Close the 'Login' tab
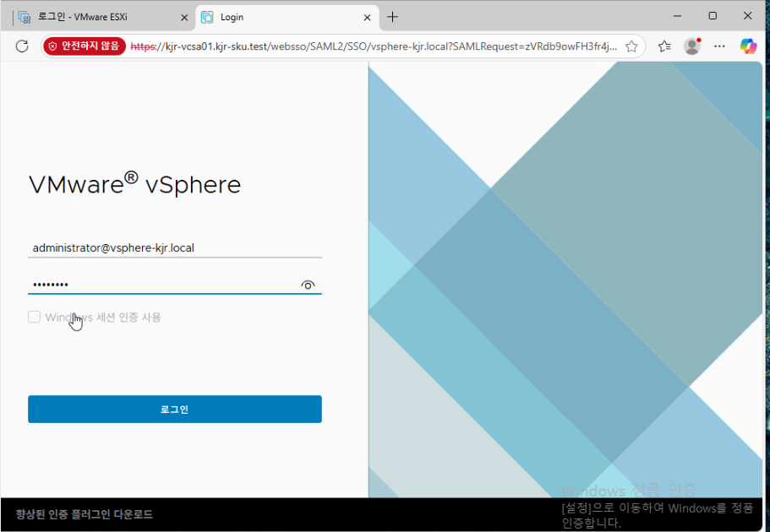 coord(367,17)
